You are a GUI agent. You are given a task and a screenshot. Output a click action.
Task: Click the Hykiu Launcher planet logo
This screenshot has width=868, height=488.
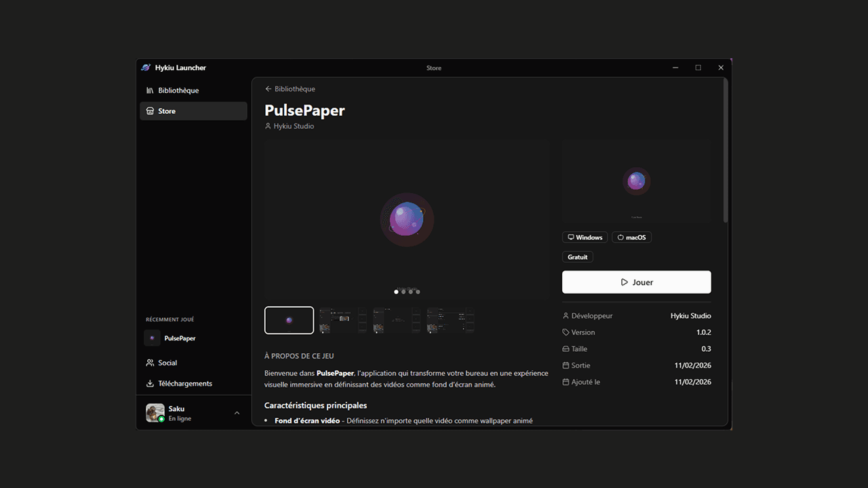coord(146,68)
